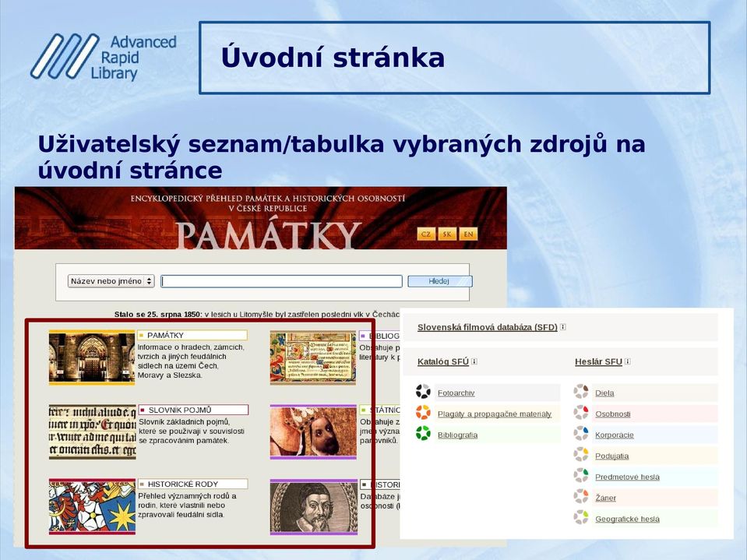The image size is (747, 560).
Task: Click the circle icon beside Osobnosti
Action: pos(581,412)
